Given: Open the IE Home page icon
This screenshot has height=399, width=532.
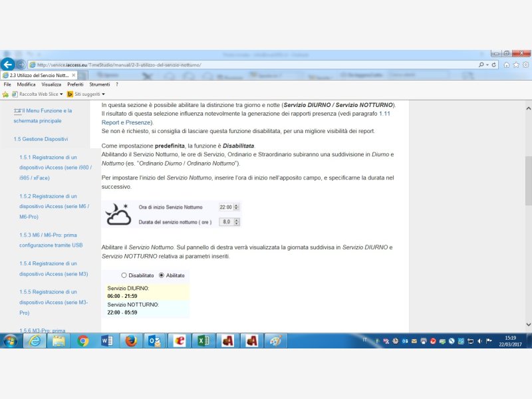Looking at the screenshot, I should coord(507,65).
